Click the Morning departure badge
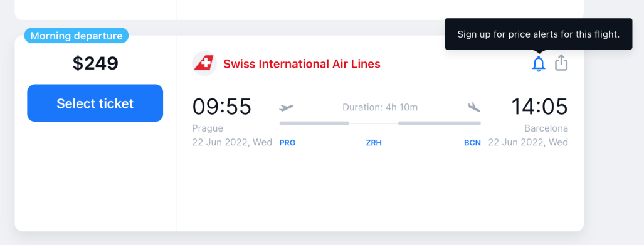This screenshot has width=644, height=245. [x=77, y=36]
